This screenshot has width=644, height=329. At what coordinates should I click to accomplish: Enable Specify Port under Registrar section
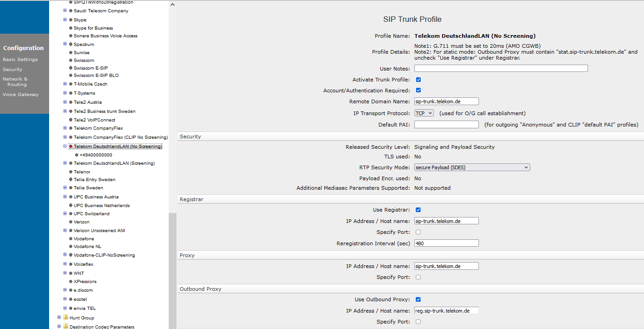[418, 232]
